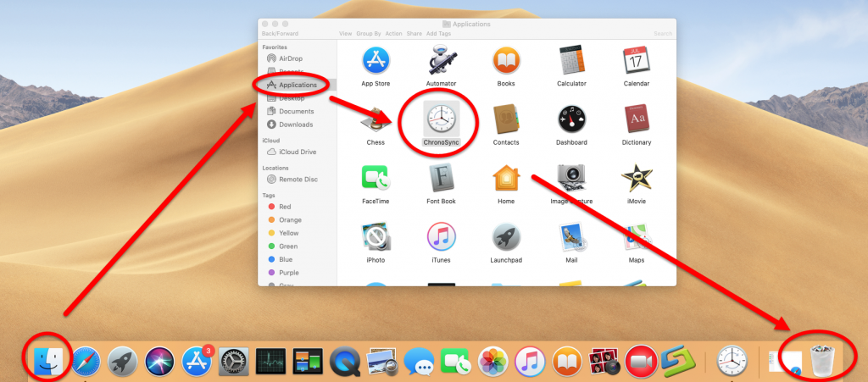Image resolution: width=868 pixels, height=382 pixels.
Task: Open the Calculator application
Action: point(570,62)
